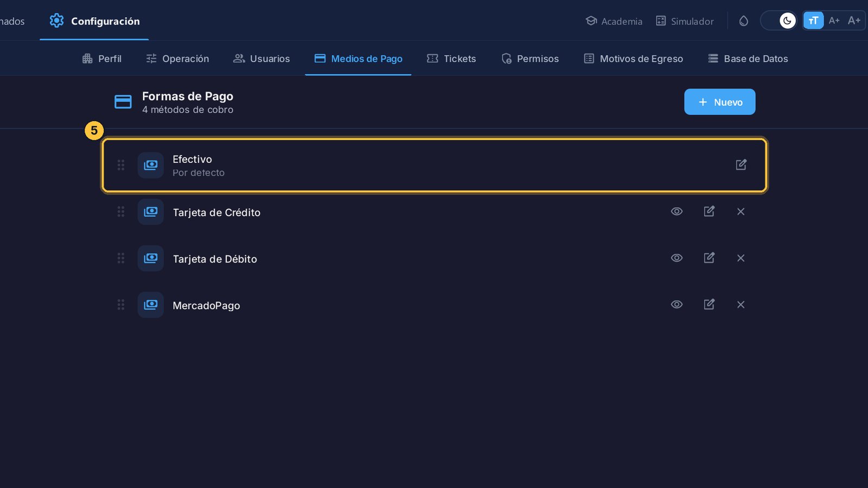Grab the Efectivo row drag handle
The width and height of the screenshot is (868, 488).
coord(121,165)
